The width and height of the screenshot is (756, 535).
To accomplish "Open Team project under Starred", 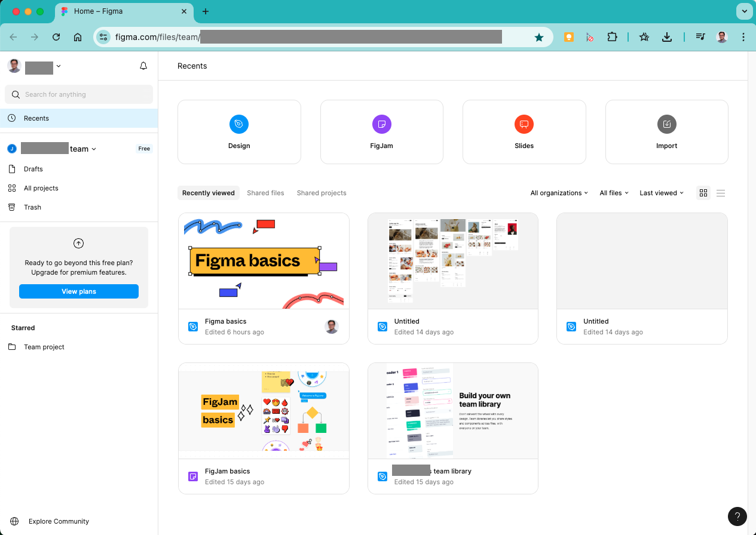I will click(x=79, y=347).
